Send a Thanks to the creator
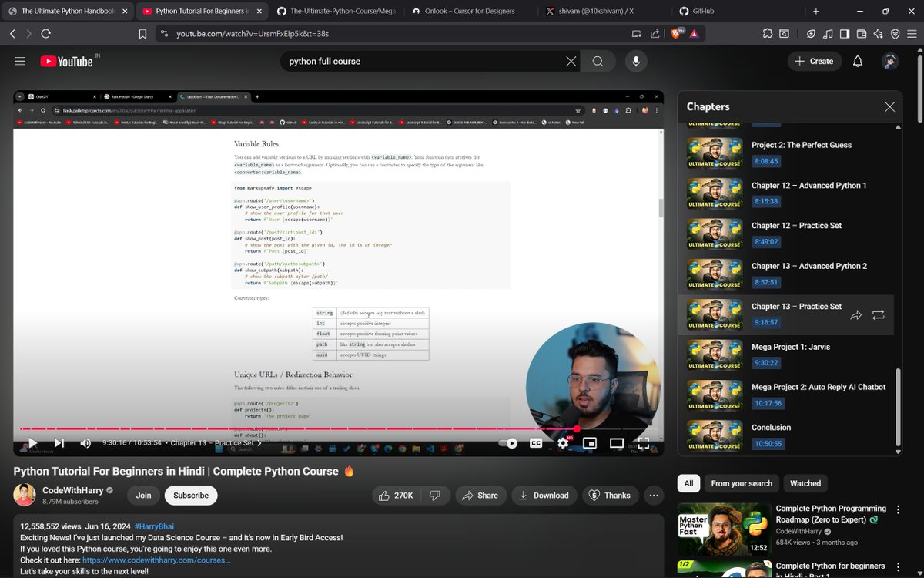The height and width of the screenshot is (578, 924). (610, 496)
